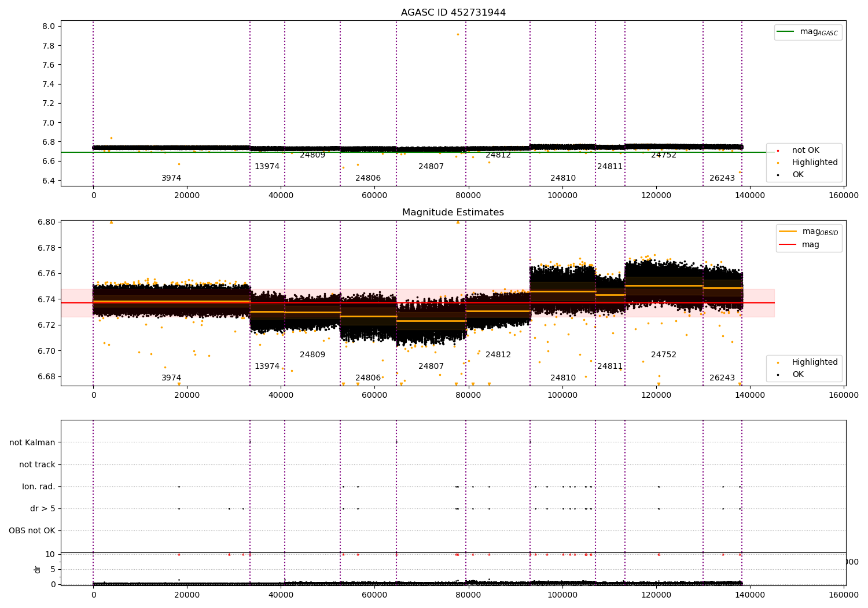Click the 'Ion. rad.' y-axis label
The height and width of the screenshot is (608, 868).
(x=39, y=486)
